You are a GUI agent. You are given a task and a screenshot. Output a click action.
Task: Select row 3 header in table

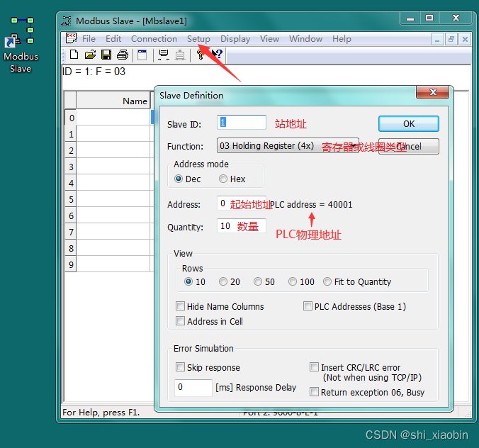71,167
